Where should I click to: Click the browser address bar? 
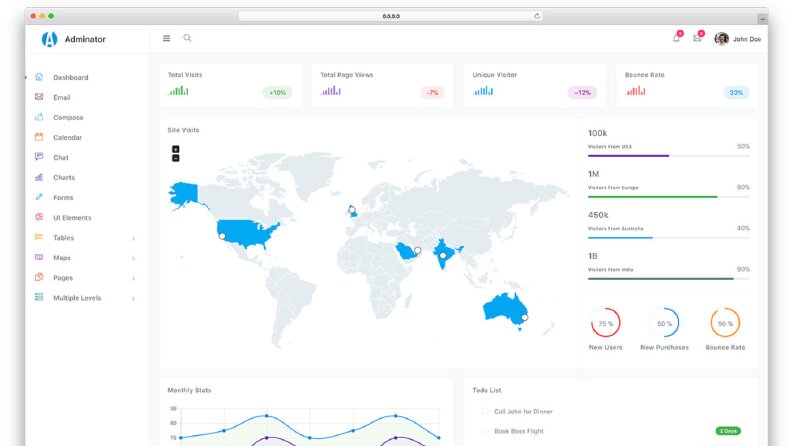pos(391,16)
